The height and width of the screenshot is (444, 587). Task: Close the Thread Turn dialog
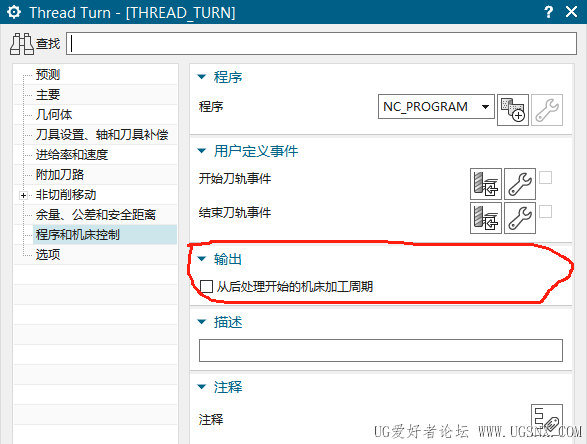pos(571,12)
